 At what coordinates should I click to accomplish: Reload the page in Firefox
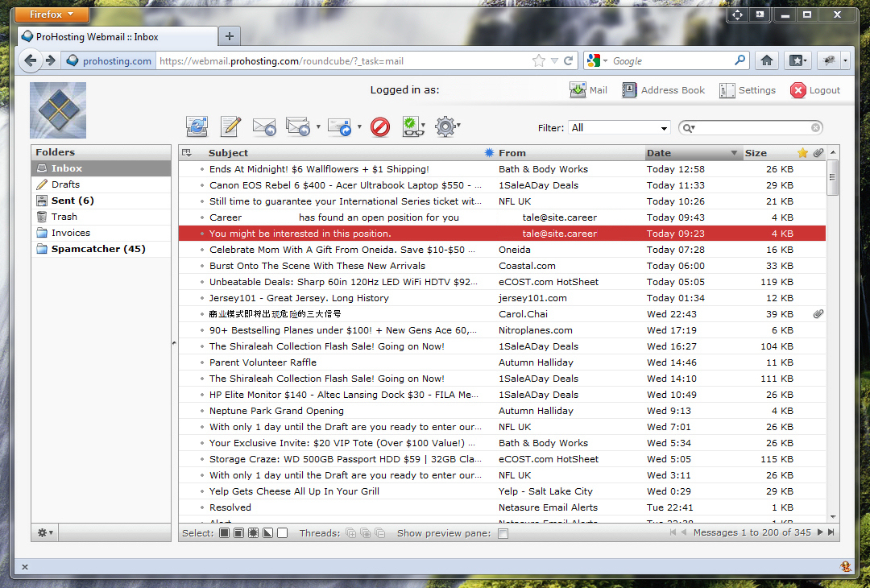click(x=569, y=60)
